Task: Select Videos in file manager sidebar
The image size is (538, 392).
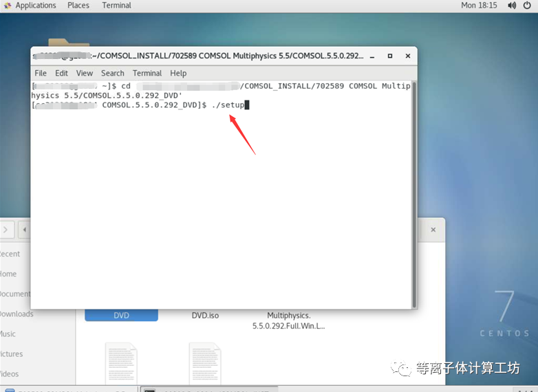Action: click(9, 374)
